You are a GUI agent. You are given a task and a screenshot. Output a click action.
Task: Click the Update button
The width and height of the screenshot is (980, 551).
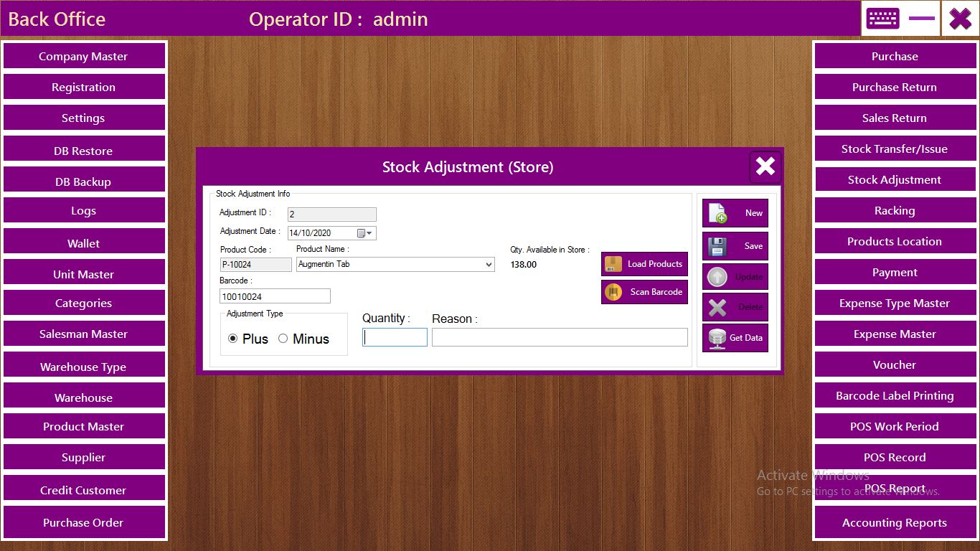735,277
